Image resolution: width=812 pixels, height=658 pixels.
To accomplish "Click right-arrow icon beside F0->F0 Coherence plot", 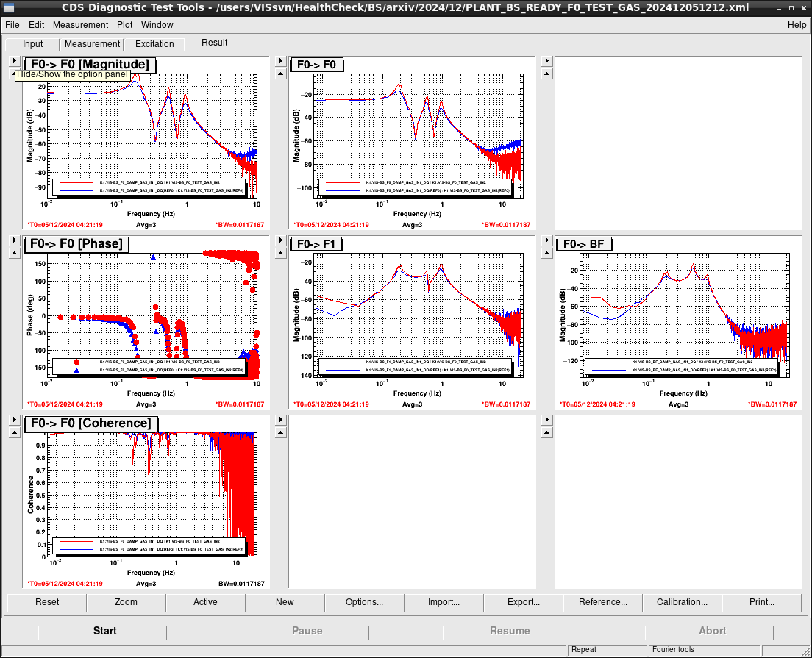I will (x=15, y=419).
